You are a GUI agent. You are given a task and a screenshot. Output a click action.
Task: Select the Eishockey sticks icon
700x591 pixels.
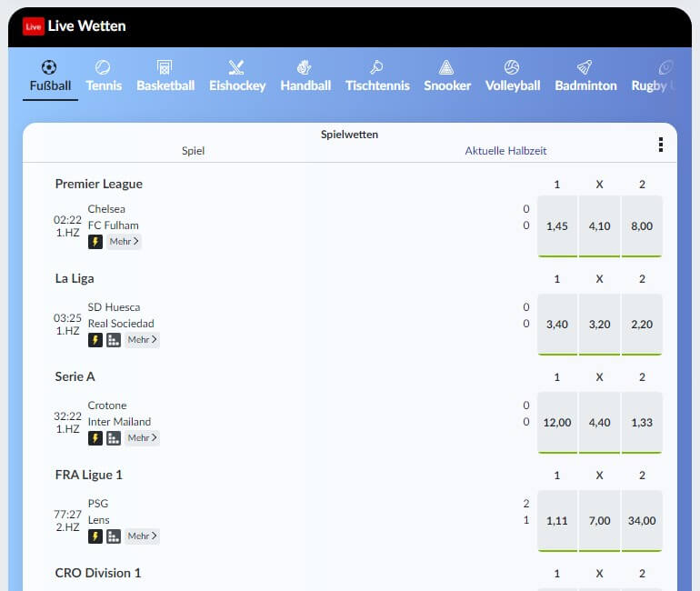point(236,67)
